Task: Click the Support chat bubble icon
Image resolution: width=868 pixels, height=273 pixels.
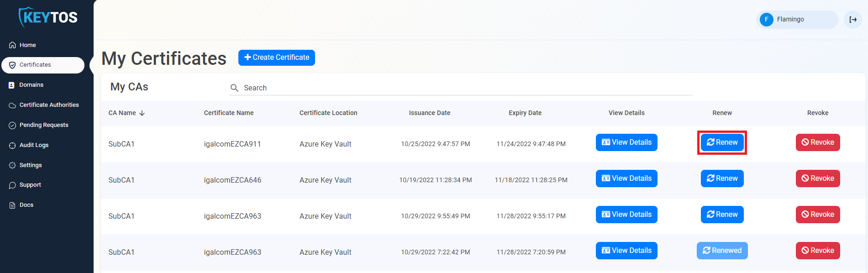Action: point(12,185)
